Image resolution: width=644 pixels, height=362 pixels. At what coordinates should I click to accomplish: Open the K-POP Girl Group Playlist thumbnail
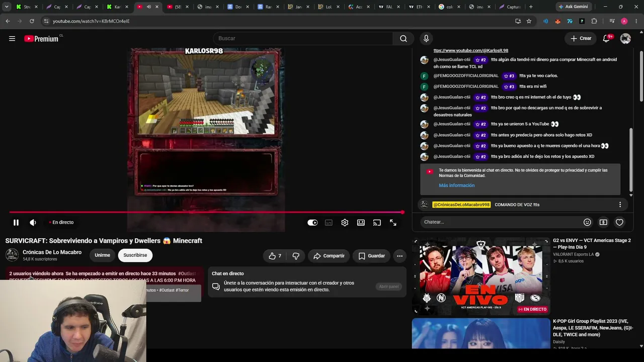481,334
